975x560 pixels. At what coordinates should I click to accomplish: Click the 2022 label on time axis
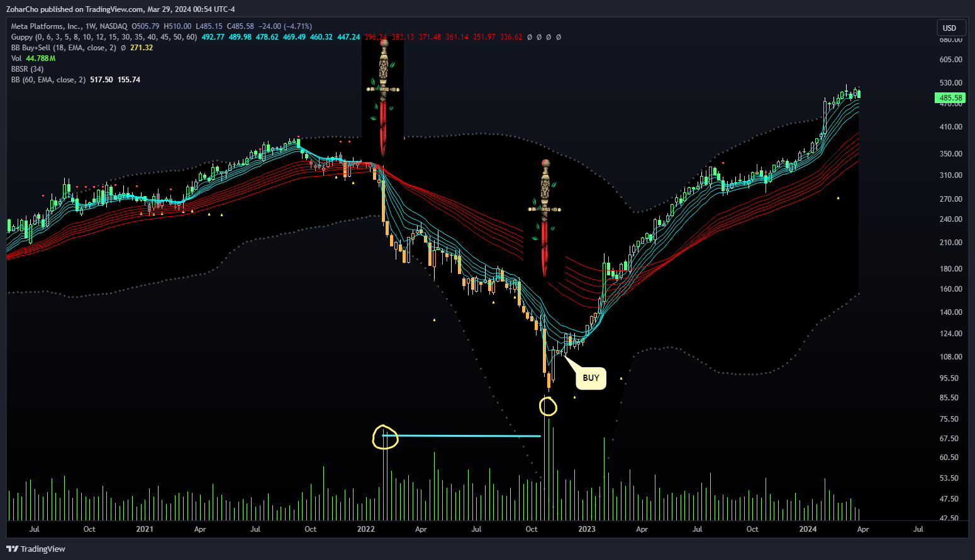click(x=365, y=529)
